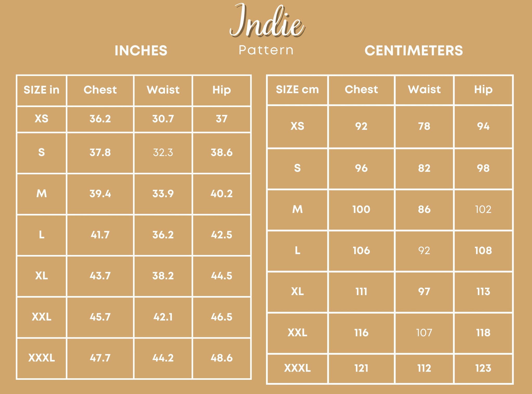Select the XS chest value 36.2
This screenshot has width=532, height=394.
pyautogui.click(x=100, y=119)
